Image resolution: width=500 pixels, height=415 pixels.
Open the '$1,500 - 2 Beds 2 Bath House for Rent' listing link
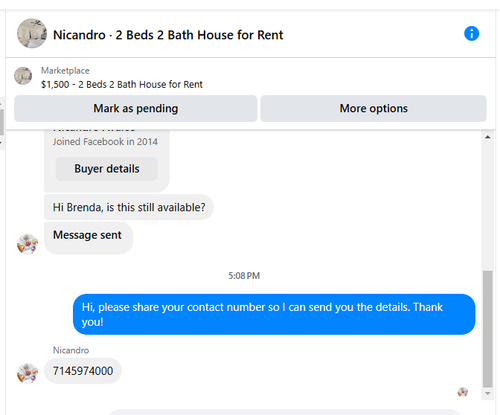(122, 84)
